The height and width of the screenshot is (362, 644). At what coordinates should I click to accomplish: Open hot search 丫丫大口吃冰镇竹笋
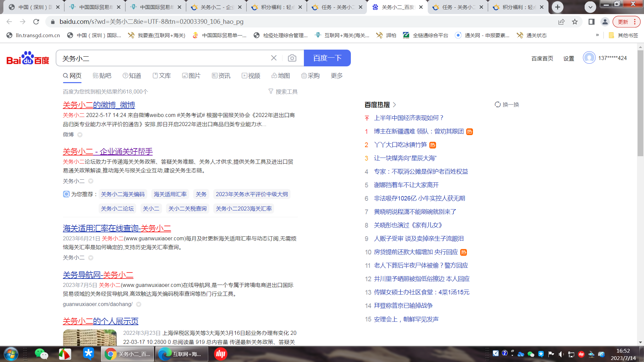click(400, 145)
